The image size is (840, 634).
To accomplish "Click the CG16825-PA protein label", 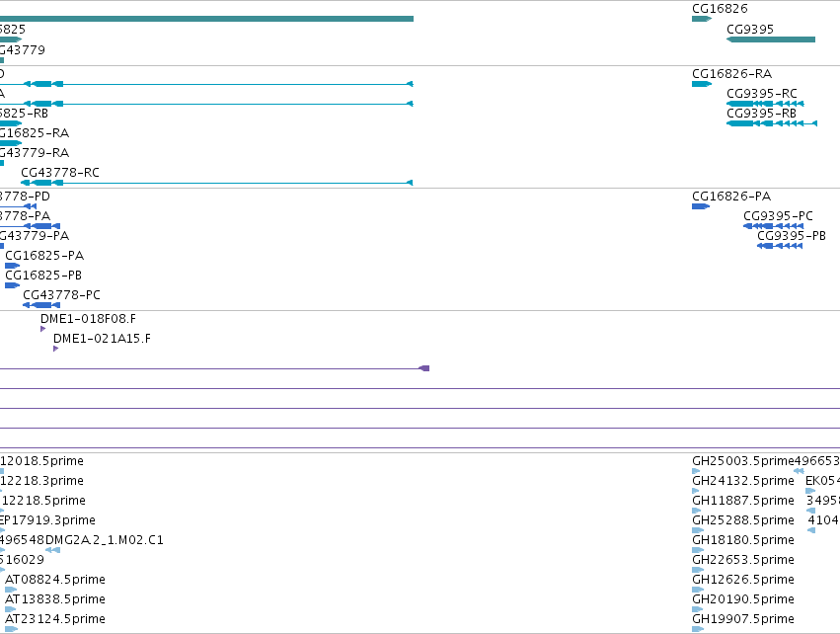I will pyautogui.click(x=44, y=256).
